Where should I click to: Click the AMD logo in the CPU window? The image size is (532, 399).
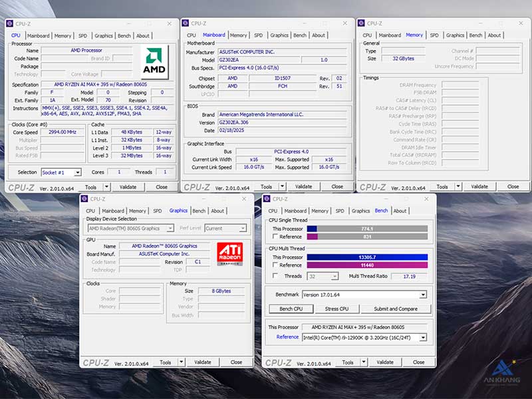(155, 61)
